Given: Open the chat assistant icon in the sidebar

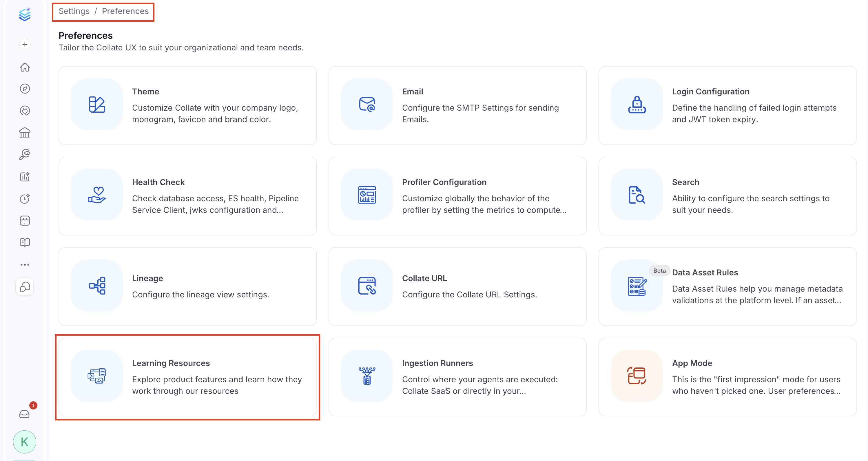Looking at the screenshot, I should (25, 287).
